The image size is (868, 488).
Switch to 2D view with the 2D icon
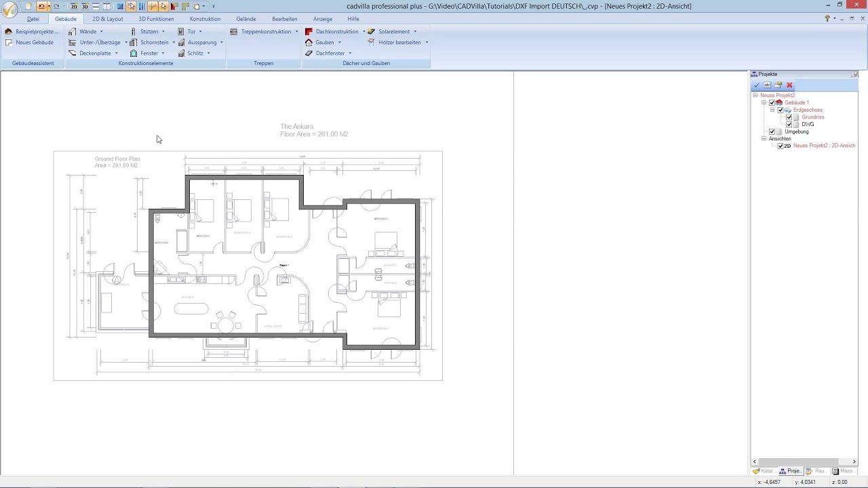pyautogui.click(x=74, y=6)
